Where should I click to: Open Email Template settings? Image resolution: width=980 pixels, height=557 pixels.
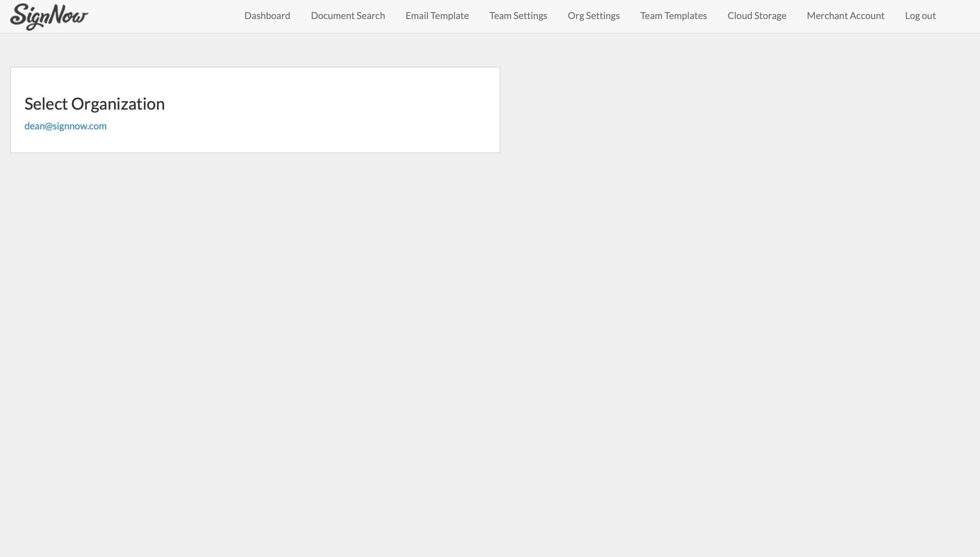tap(437, 15)
